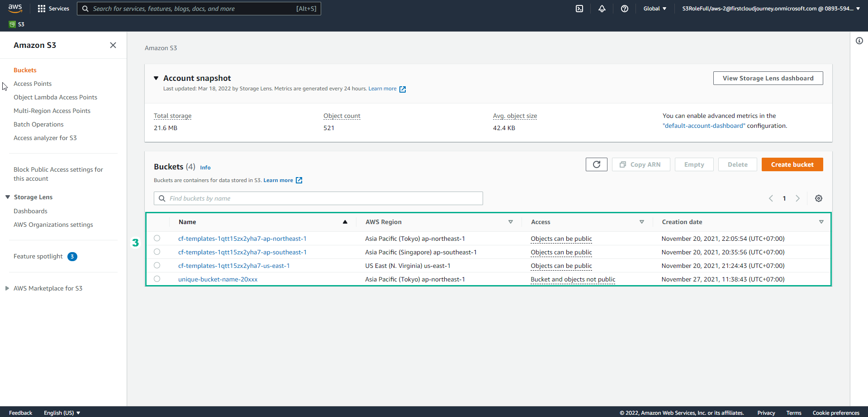Viewport: 868px width, 417px height.
Task: Open the notifications bell
Action: (x=602, y=9)
